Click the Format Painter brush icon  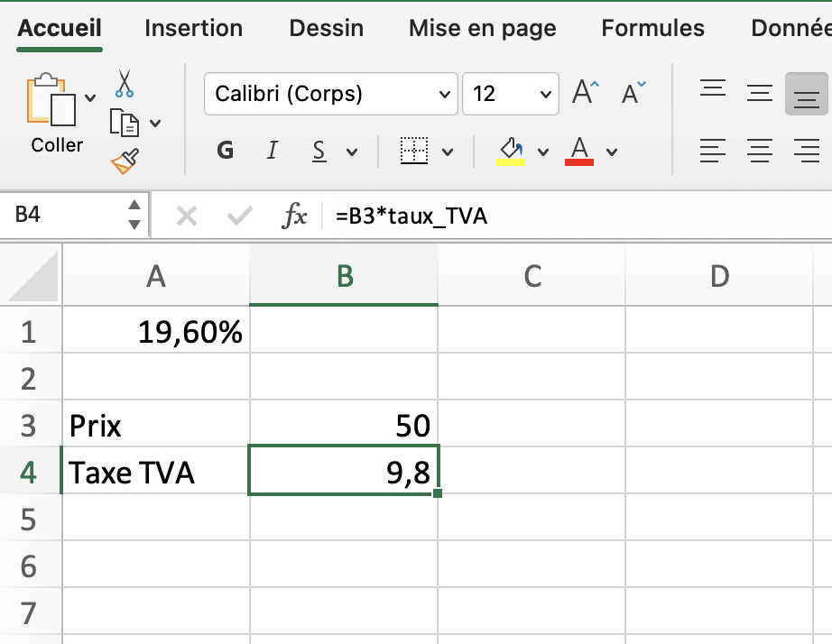click(x=125, y=161)
